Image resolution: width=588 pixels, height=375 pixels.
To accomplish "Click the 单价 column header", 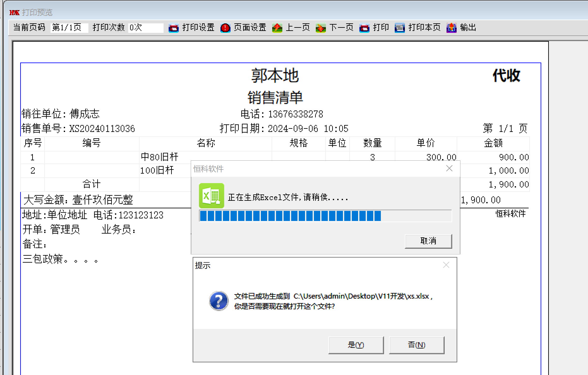I will click(x=426, y=143).
